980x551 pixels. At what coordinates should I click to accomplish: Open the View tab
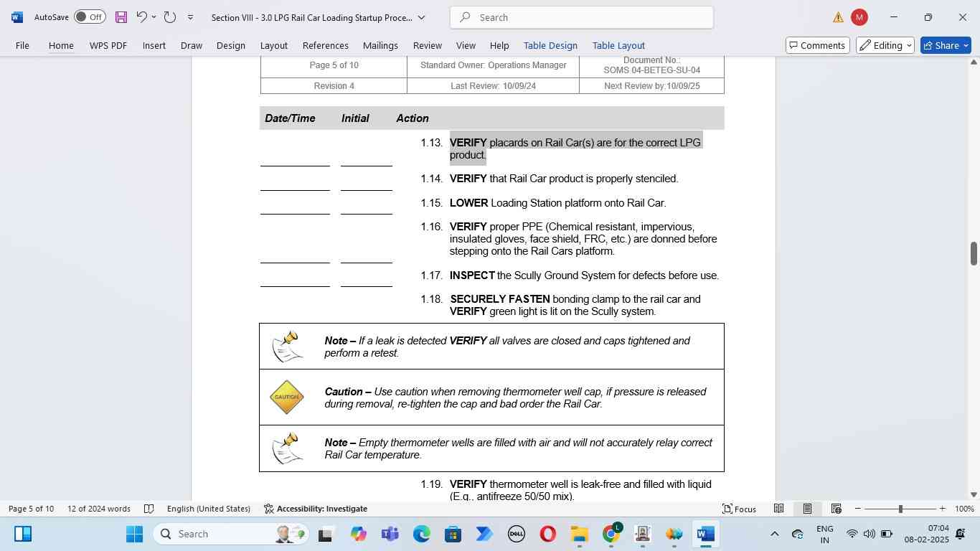pyautogui.click(x=466, y=45)
